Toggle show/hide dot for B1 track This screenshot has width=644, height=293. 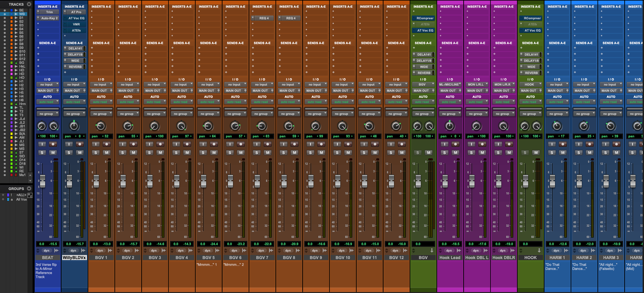pos(4,18)
